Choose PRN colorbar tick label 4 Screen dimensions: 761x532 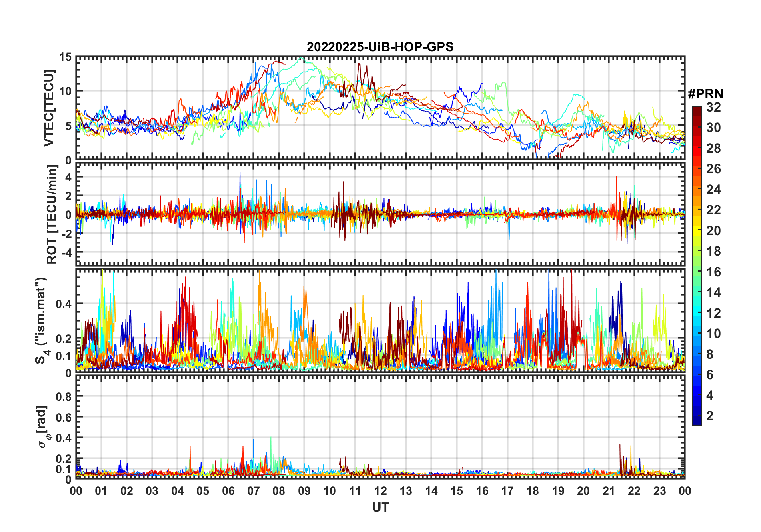coord(710,396)
